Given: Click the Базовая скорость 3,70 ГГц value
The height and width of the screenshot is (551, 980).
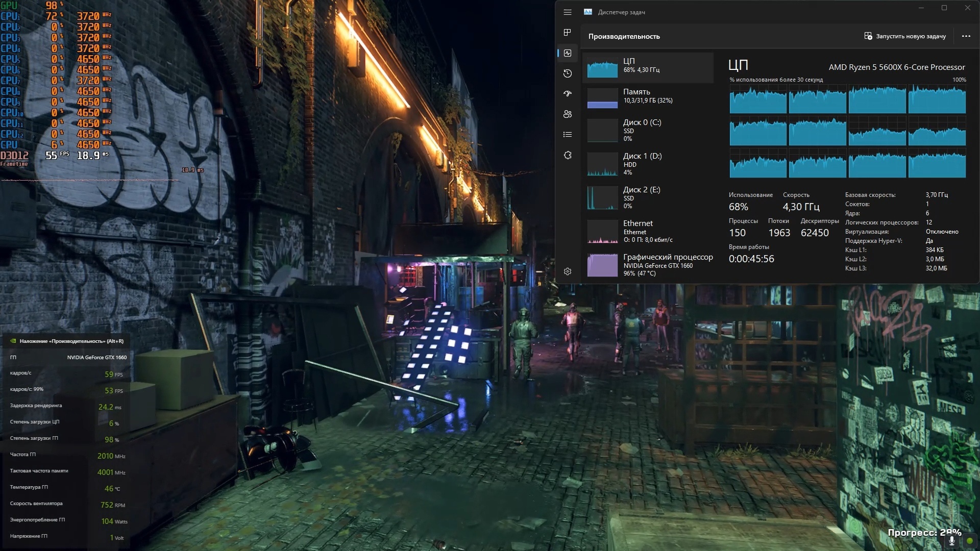Looking at the screenshot, I should (x=937, y=195).
